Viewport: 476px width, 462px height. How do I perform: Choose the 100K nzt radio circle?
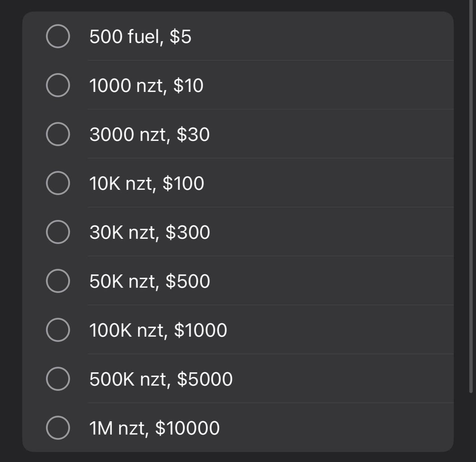[x=58, y=330]
